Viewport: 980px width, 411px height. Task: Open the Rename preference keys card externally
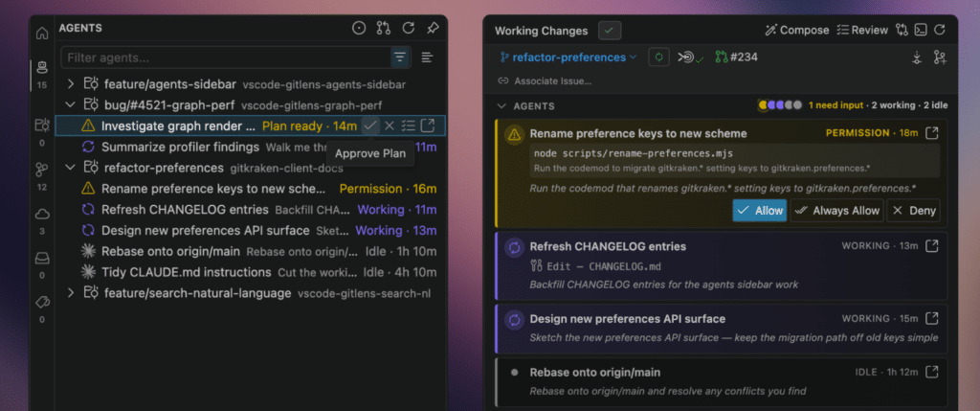click(931, 133)
